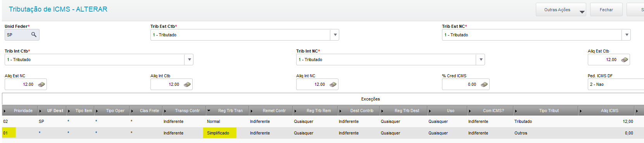Open the Ped. ICMS DF dropdown
Viewport: 644px width, 143px height.
pyautogui.click(x=616, y=84)
